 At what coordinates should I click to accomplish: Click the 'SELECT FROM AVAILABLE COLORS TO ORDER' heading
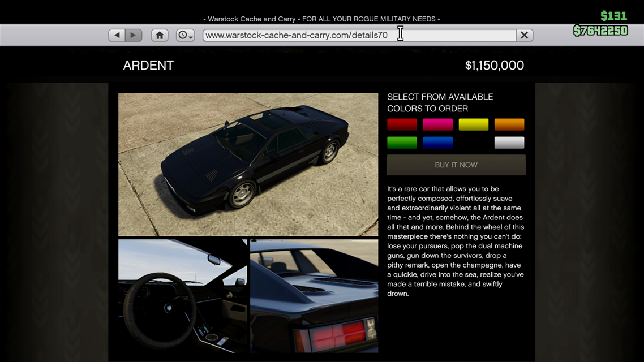[440, 102]
